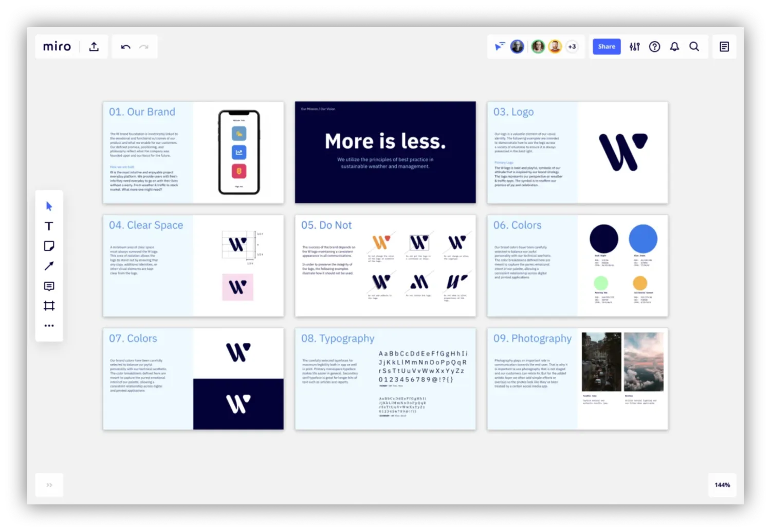Image resolution: width=771 pixels, height=532 pixels.
Task: Click the 144% zoom level
Action: tap(722, 485)
